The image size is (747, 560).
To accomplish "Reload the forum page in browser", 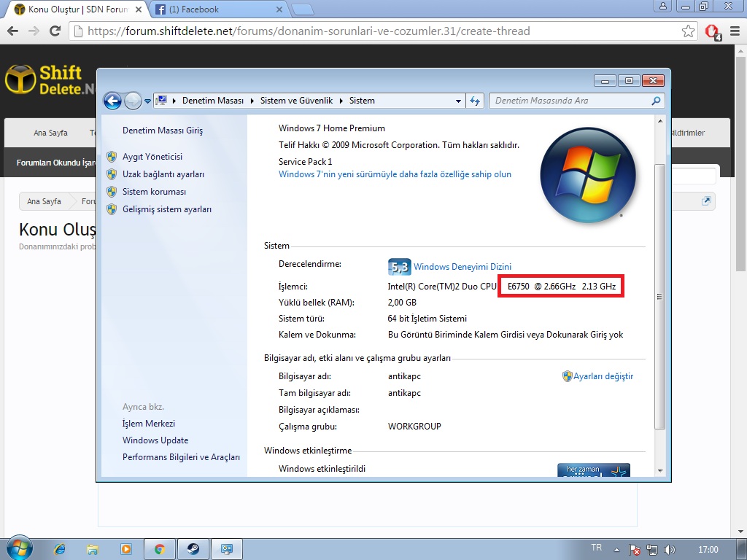I will click(55, 31).
